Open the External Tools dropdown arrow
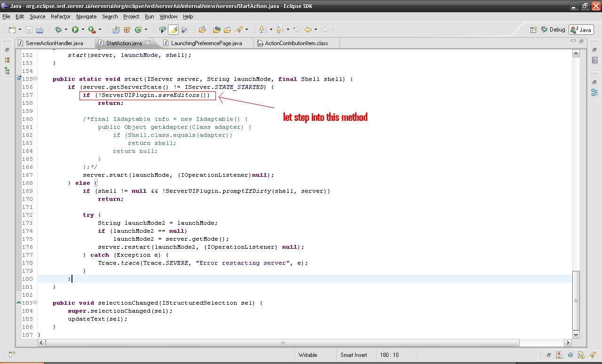 100,30
